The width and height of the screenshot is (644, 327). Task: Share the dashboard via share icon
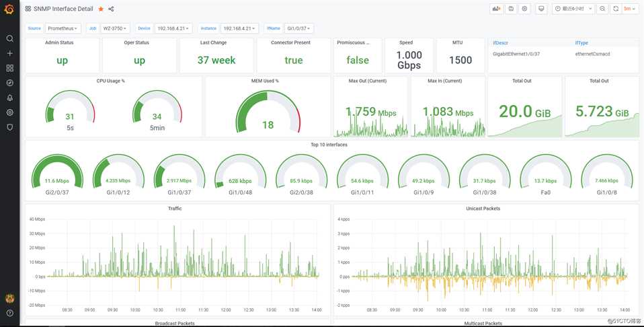(112, 9)
